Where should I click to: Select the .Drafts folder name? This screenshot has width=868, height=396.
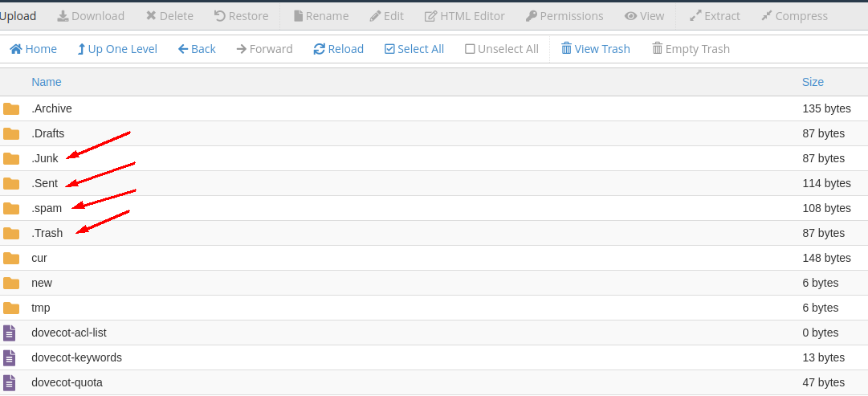(47, 133)
